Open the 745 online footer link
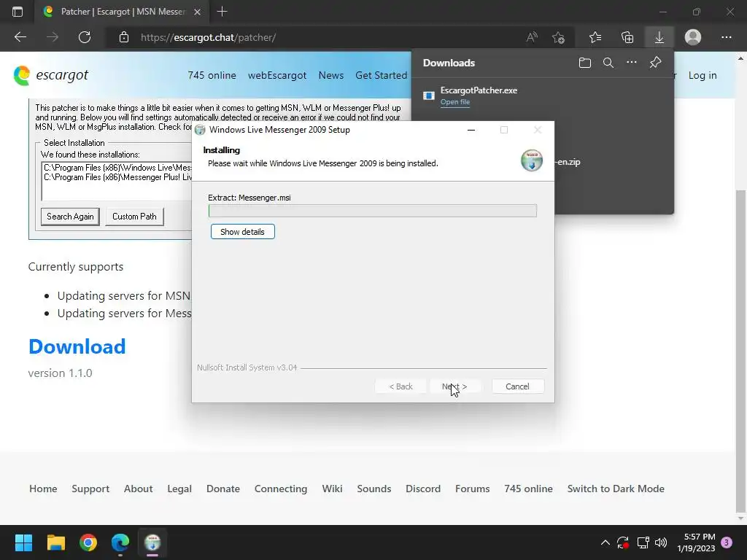Screen dimensions: 747x560 pos(528,489)
